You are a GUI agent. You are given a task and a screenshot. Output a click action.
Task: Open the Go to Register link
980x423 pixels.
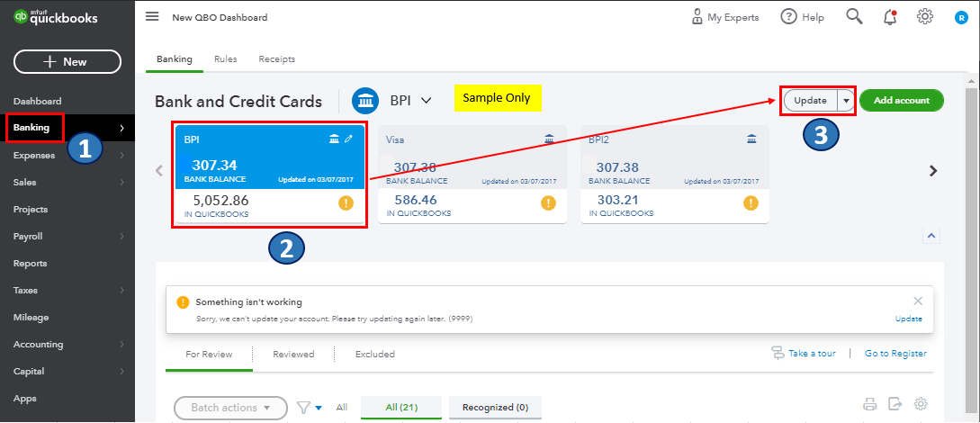(x=895, y=354)
